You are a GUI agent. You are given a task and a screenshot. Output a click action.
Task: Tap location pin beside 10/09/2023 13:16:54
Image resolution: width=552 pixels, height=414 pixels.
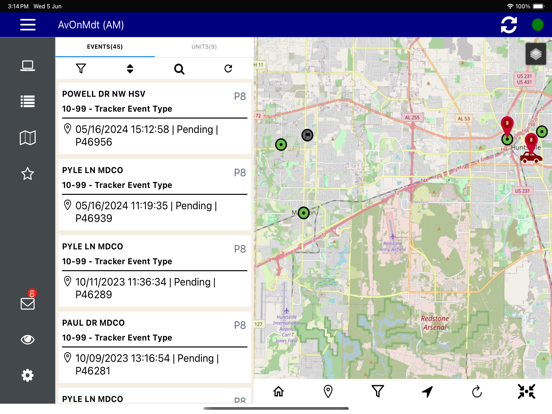[67, 358]
